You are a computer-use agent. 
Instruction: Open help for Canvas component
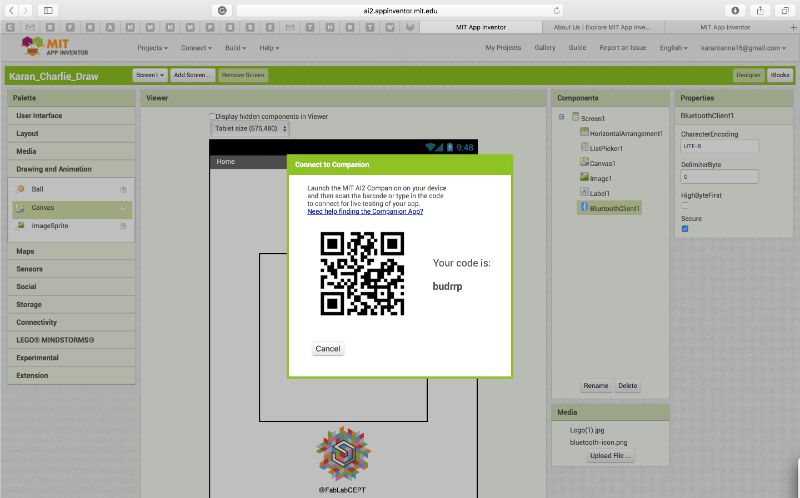pyautogui.click(x=123, y=208)
